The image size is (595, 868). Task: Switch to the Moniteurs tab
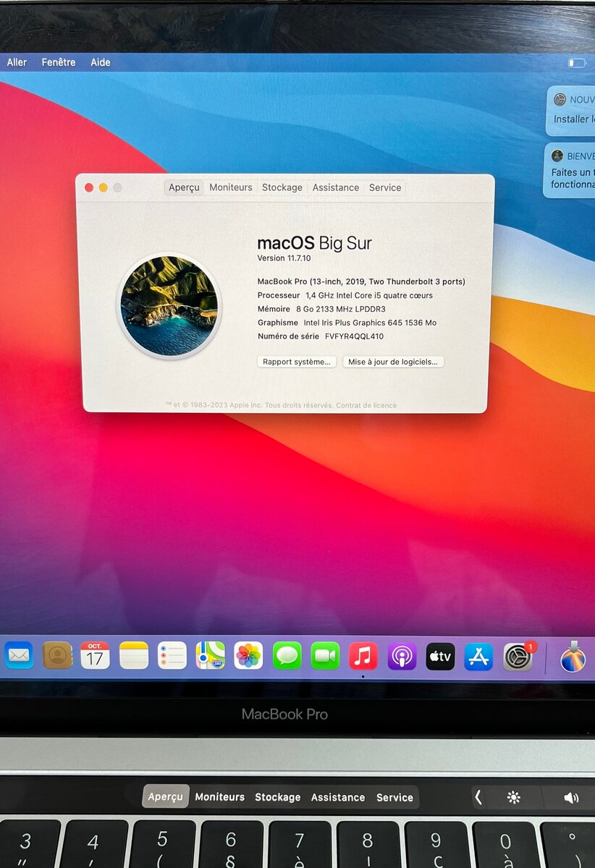tap(231, 187)
